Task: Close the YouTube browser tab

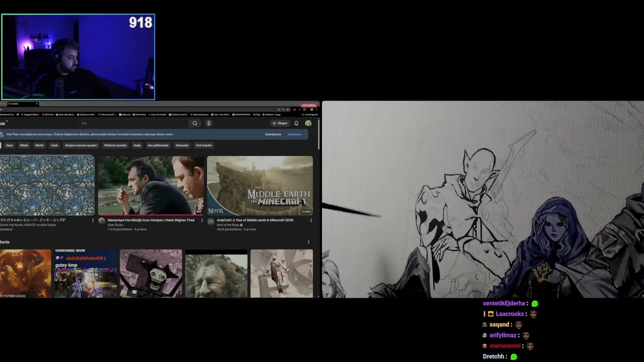Action: tap(37, 104)
